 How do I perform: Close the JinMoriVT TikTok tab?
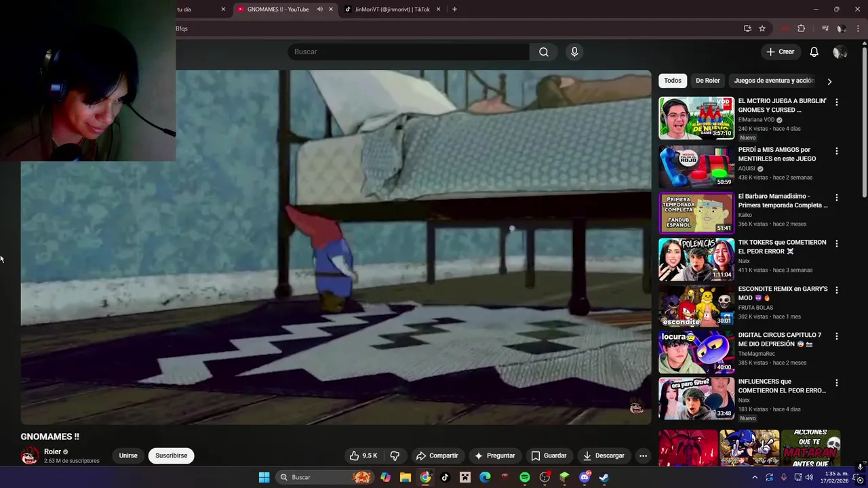click(438, 9)
